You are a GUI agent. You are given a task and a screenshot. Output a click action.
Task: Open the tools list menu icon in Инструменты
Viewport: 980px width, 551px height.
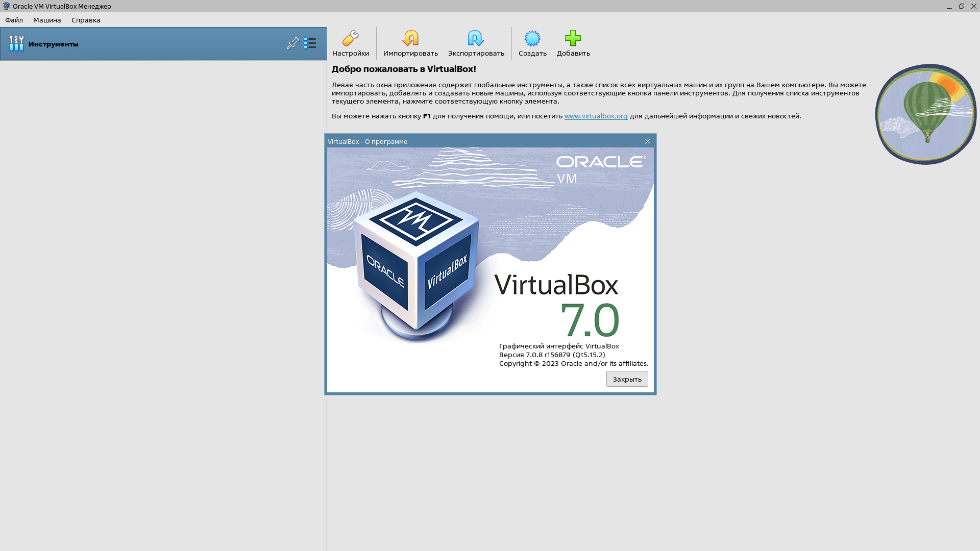[x=310, y=43]
